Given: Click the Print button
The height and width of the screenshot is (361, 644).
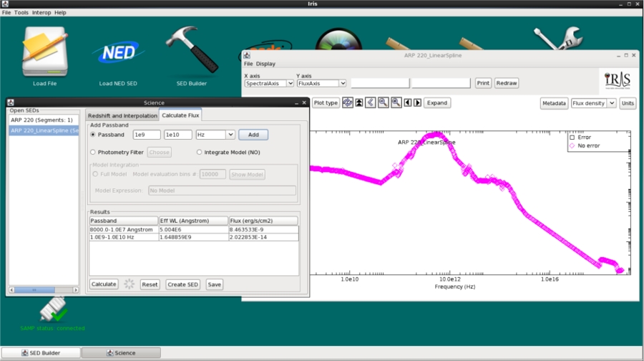Looking at the screenshot, I should 483,83.
